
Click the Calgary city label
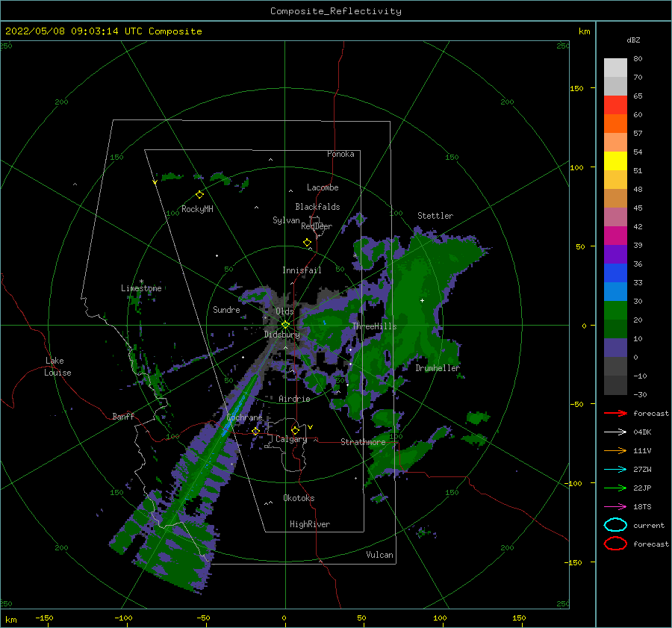click(291, 439)
